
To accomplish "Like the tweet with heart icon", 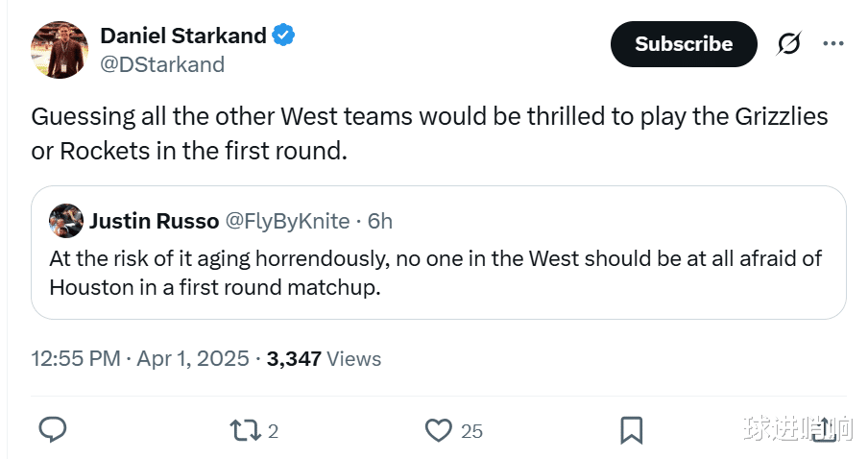I will coord(439,429).
